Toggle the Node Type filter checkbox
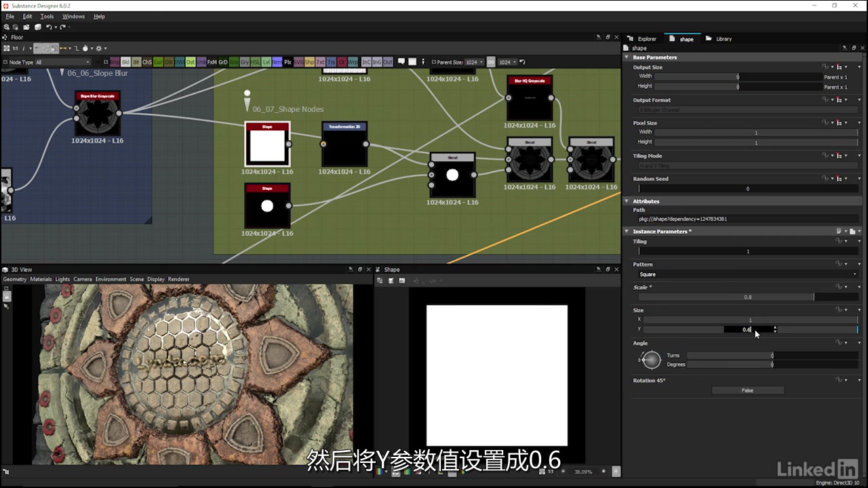The height and width of the screenshot is (488, 868). [x=5, y=62]
